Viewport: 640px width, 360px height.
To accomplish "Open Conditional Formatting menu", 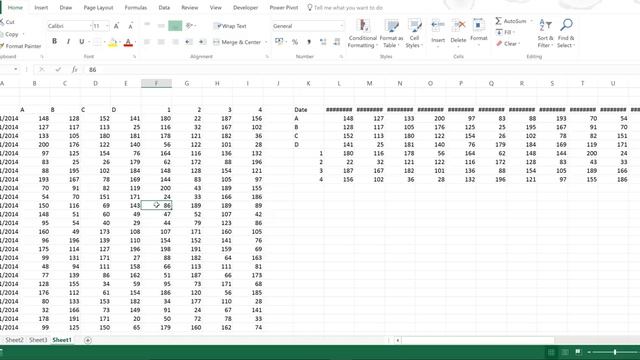I will point(362,33).
